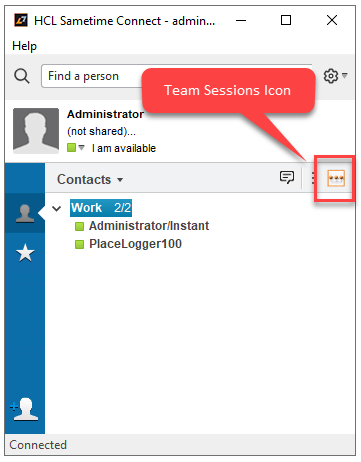Open the green availability status dropdown
The image size is (361, 462).
tap(76, 147)
